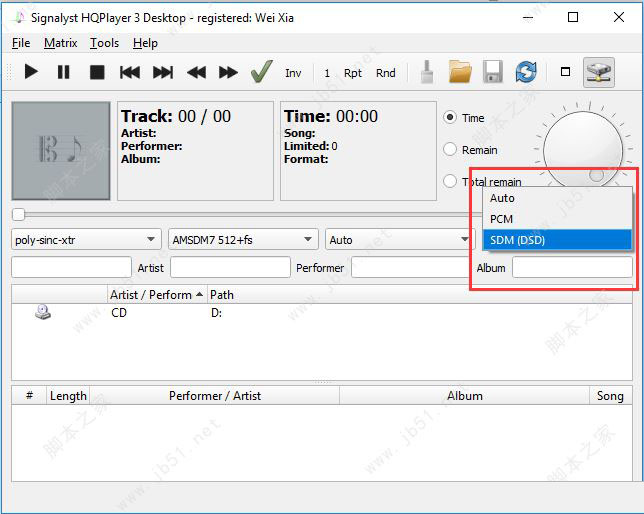Stop playback with the square Stop button
The height and width of the screenshot is (514, 644).
97,72
